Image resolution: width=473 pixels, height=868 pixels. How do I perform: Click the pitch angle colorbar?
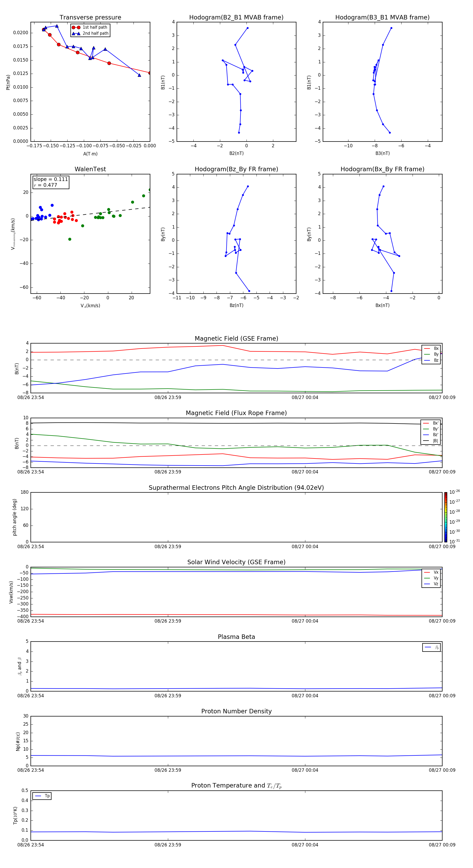click(445, 517)
